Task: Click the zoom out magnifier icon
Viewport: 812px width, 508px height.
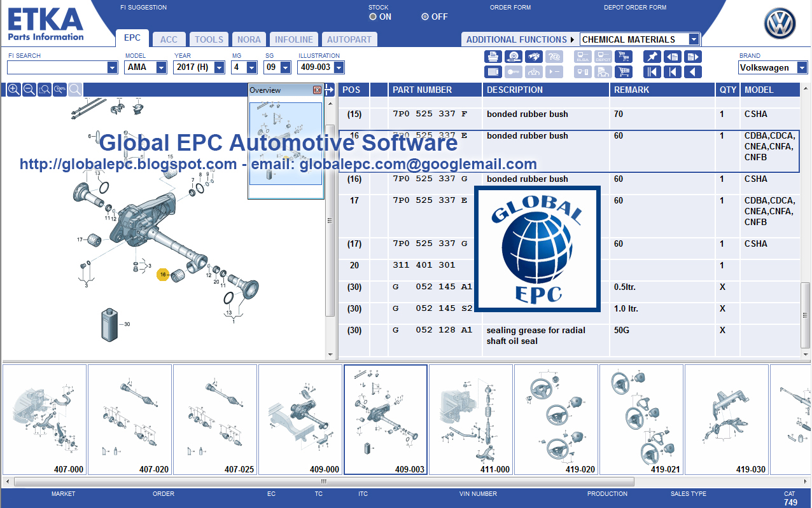Action: click(x=29, y=90)
